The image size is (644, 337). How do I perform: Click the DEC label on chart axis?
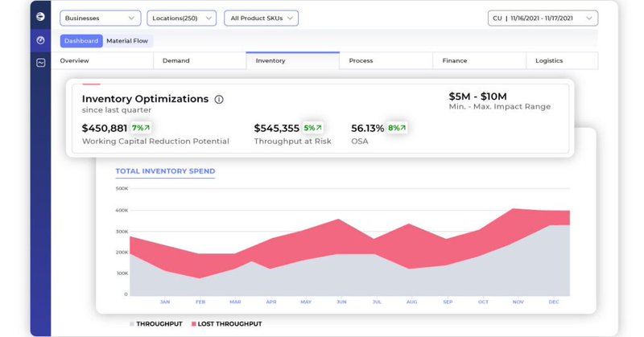click(554, 302)
